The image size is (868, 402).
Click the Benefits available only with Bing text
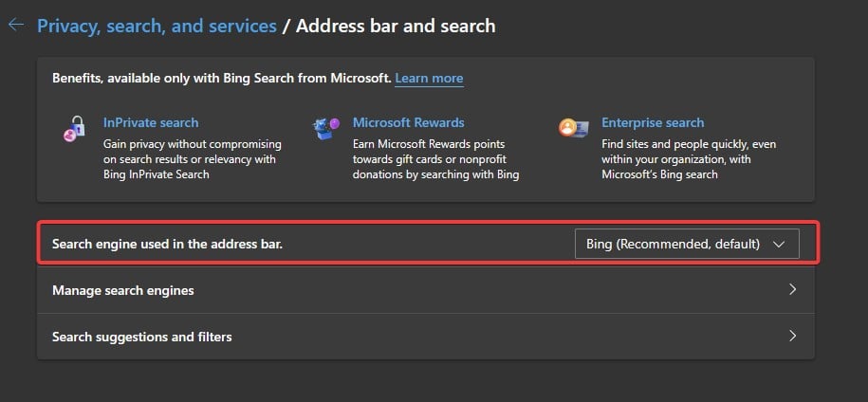pyautogui.click(x=222, y=78)
